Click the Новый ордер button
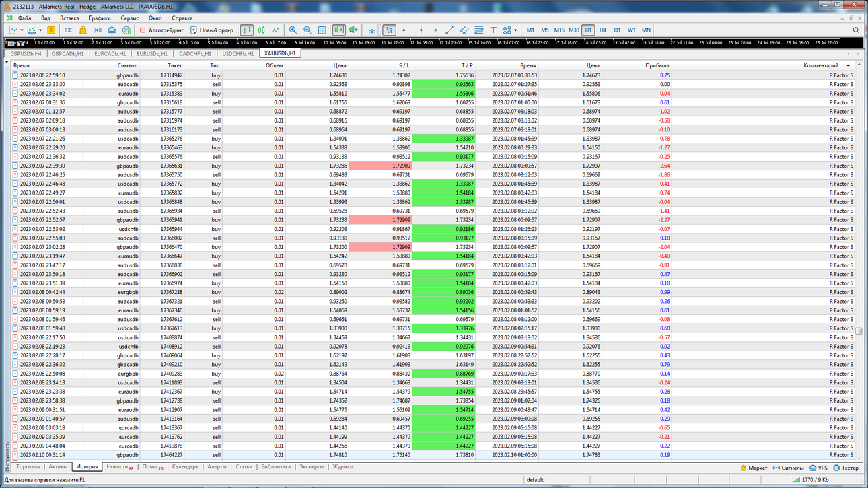868x488 pixels. coord(212,30)
